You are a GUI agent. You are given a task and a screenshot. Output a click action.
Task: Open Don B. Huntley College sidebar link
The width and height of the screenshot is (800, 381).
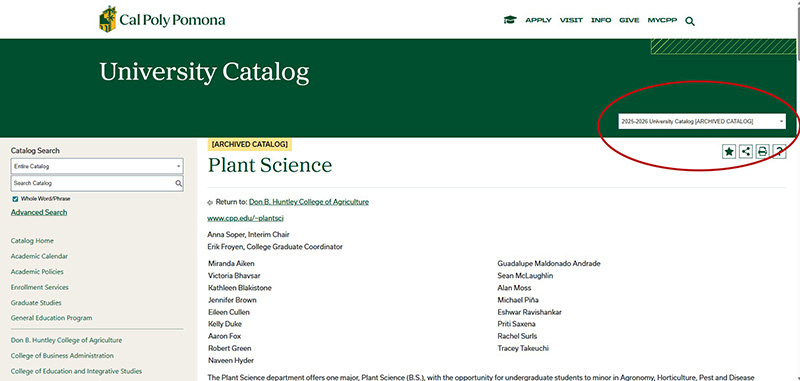pos(66,340)
